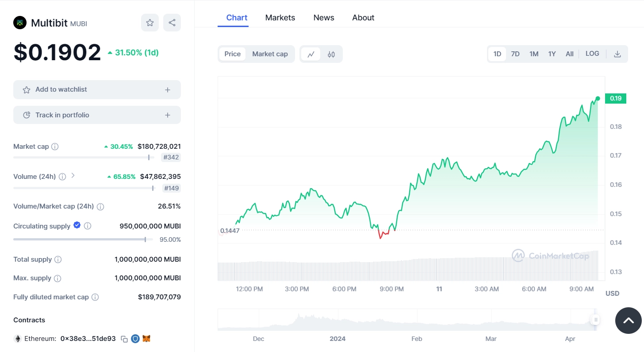Open the share icon button
Screen dimensions: 644x352
[x=172, y=23]
